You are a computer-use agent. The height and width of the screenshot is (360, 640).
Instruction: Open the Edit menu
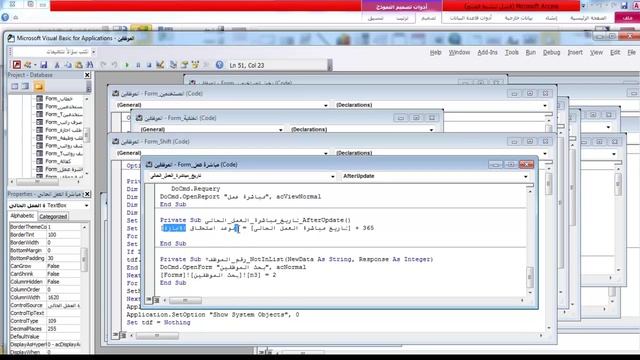pyautogui.click(x=615, y=52)
